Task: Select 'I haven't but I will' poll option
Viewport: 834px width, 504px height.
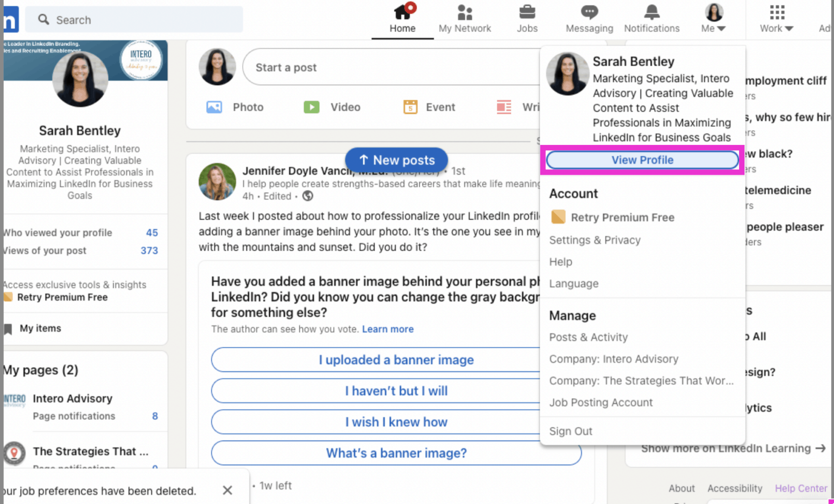Action: click(396, 391)
